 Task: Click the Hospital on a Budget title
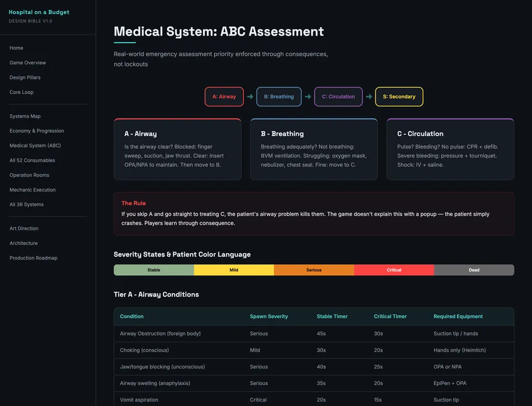39,12
